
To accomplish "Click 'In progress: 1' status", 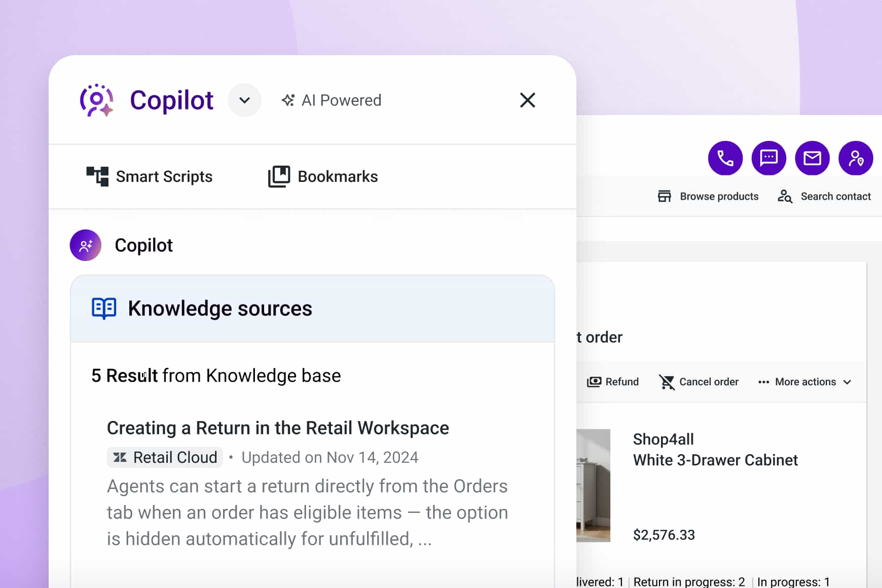I will (794, 582).
